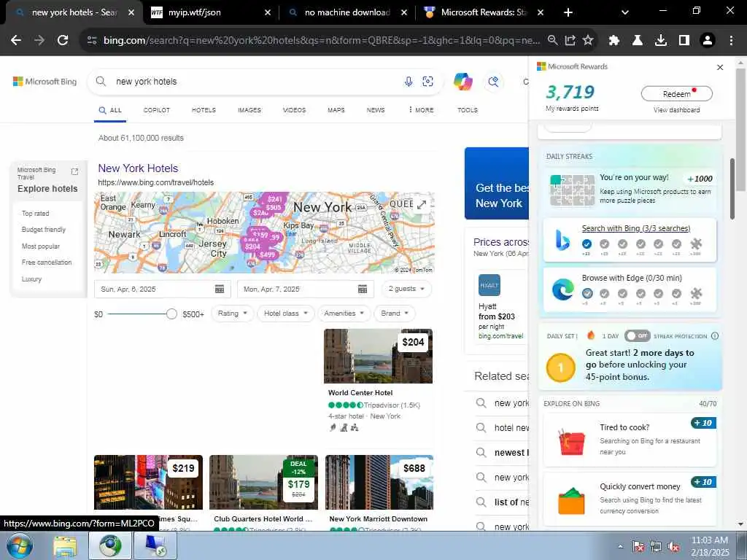Viewport: 747px width, 560px height.
Task: Open the site information icon in address bar
Action: point(92,41)
